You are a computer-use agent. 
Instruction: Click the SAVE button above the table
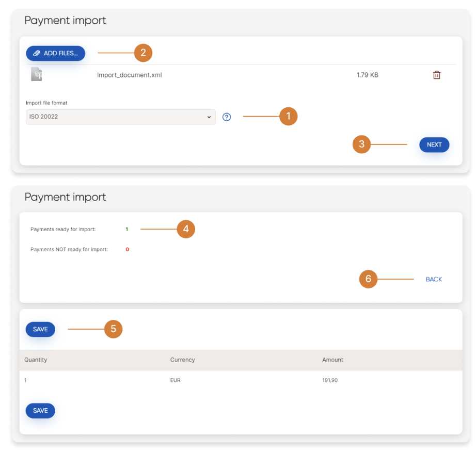pos(40,329)
